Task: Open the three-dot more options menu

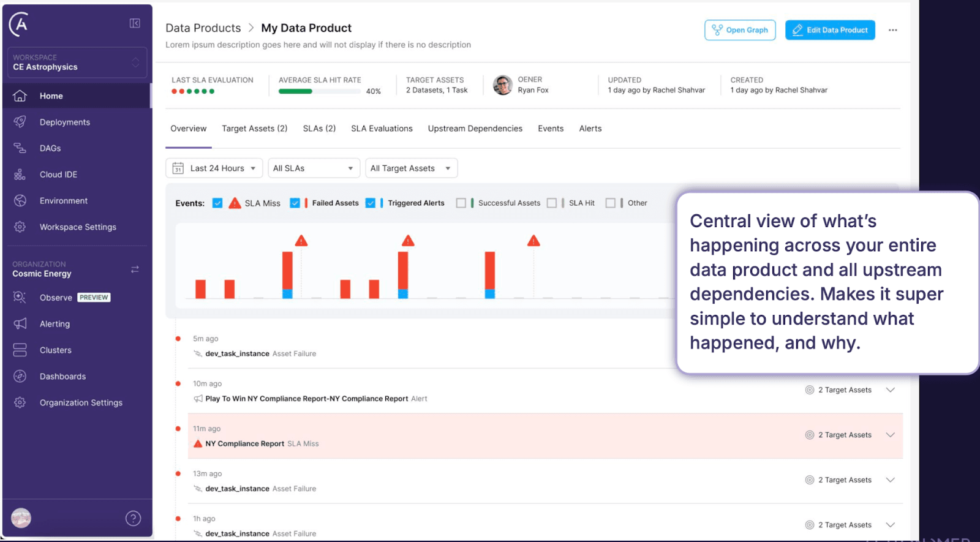Action: pos(892,30)
